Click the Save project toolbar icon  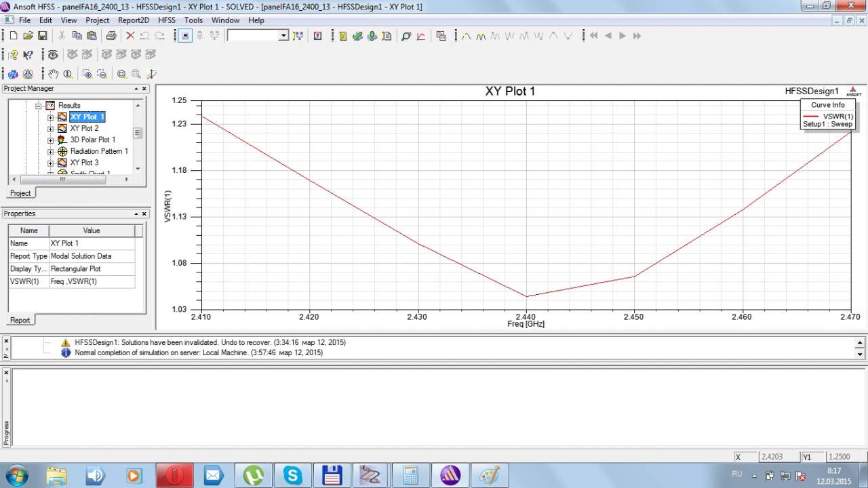click(x=42, y=36)
